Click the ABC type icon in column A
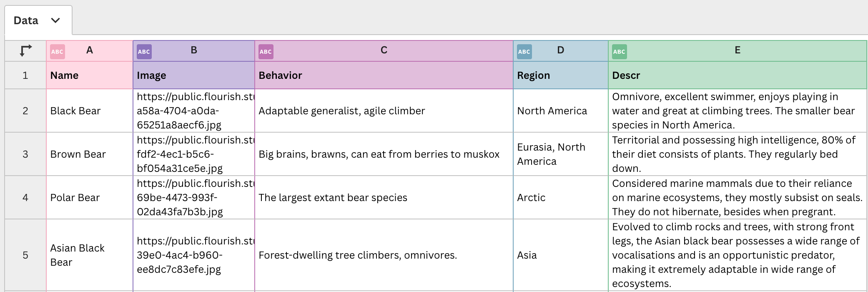 (x=58, y=52)
